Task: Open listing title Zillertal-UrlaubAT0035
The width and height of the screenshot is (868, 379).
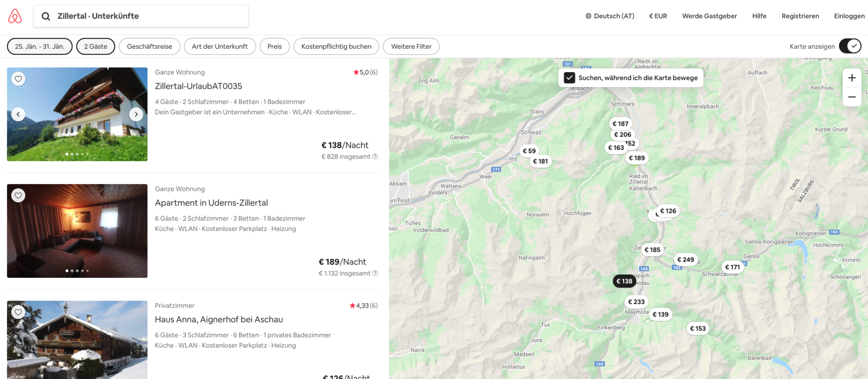Action: click(x=198, y=86)
